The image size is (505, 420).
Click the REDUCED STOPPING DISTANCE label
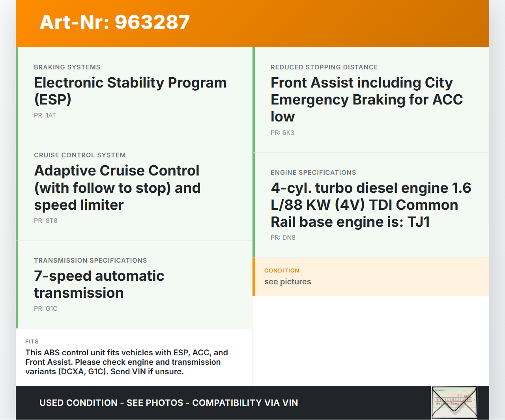(324, 67)
